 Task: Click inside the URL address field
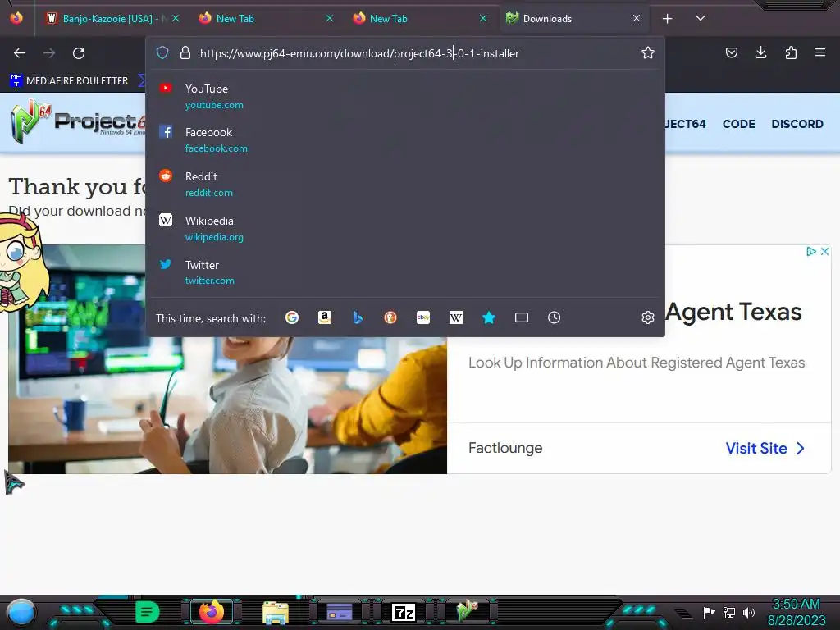click(416, 53)
